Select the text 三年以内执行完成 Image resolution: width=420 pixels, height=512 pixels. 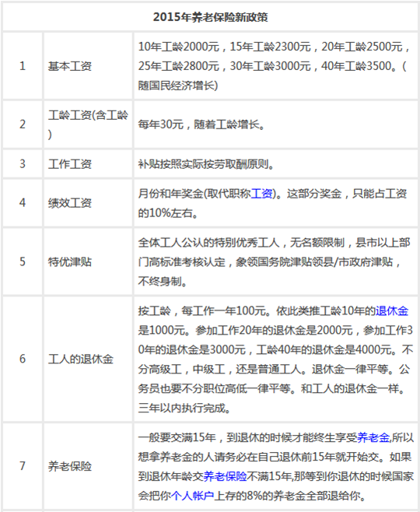181,409
